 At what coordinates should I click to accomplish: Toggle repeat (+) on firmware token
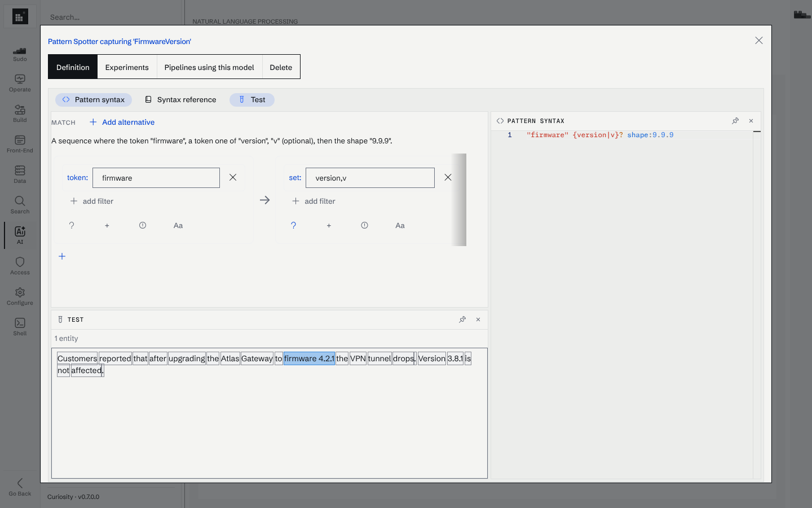click(107, 225)
